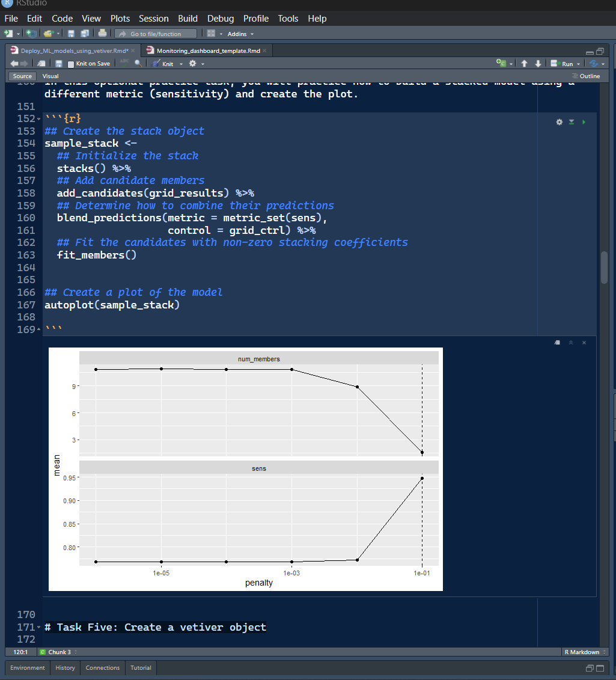Click the chunk options gear icon

coord(559,122)
